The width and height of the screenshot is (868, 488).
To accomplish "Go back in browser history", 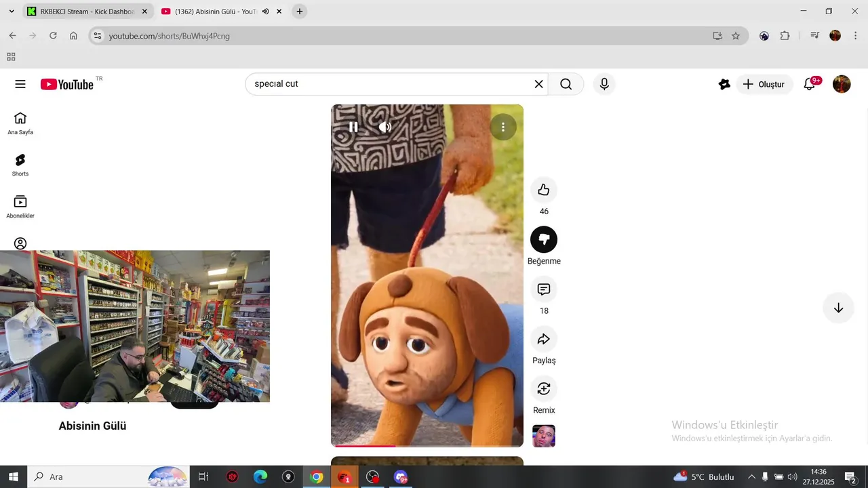I will [12, 36].
